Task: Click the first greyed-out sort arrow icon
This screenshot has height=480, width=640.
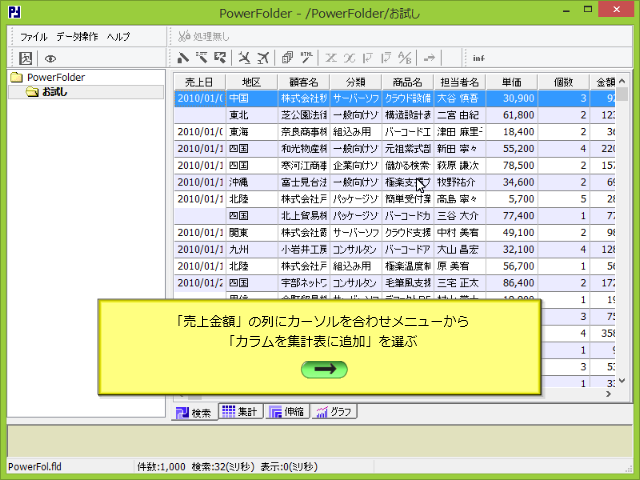Action: 368,58
